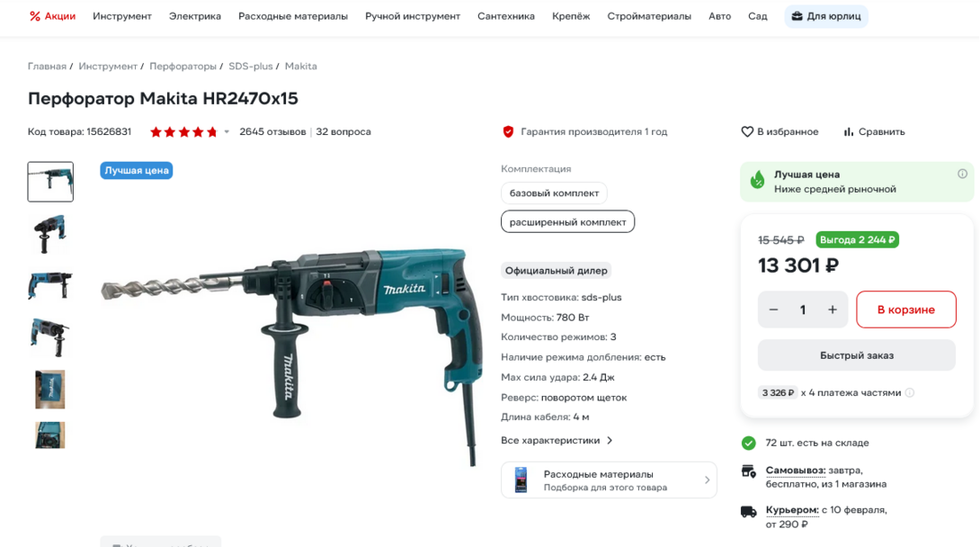The image size is (980, 547).
Task: Open the Сантехника menu item
Action: point(505,16)
